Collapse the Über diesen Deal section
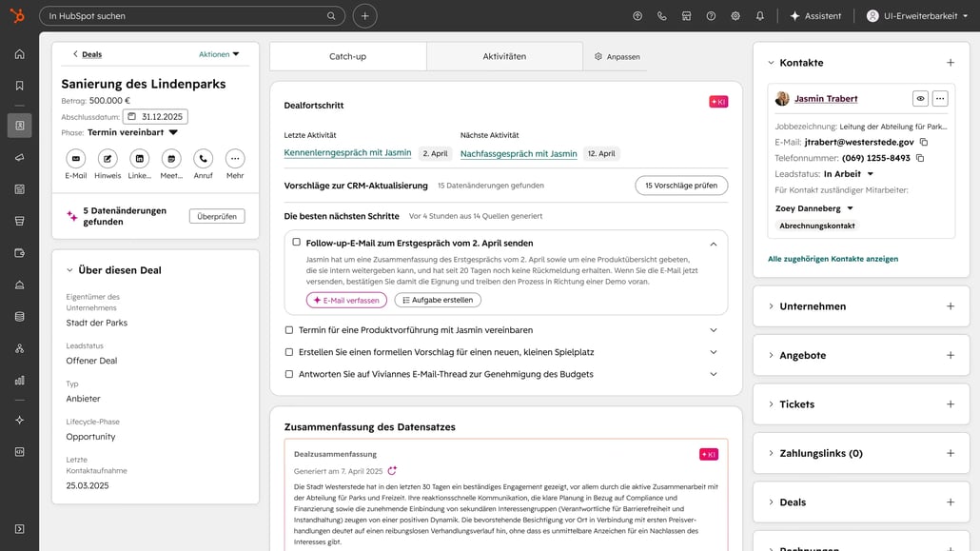The width and height of the screenshot is (980, 551). pos(69,270)
